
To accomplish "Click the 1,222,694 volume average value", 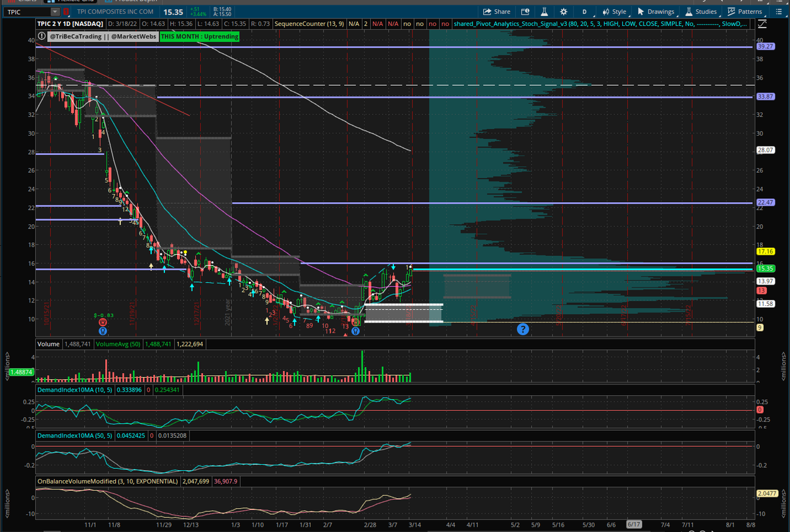I will point(190,344).
